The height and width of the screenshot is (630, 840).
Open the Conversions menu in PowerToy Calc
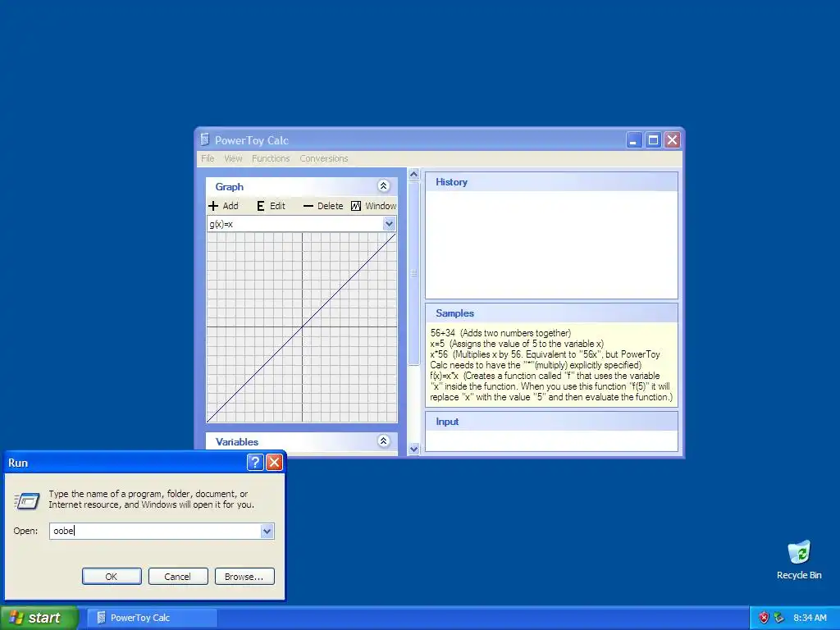pyautogui.click(x=323, y=158)
